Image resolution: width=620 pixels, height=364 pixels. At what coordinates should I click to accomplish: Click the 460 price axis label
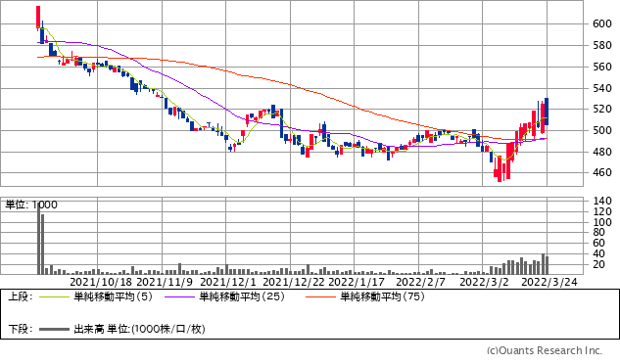(x=602, y=173)
